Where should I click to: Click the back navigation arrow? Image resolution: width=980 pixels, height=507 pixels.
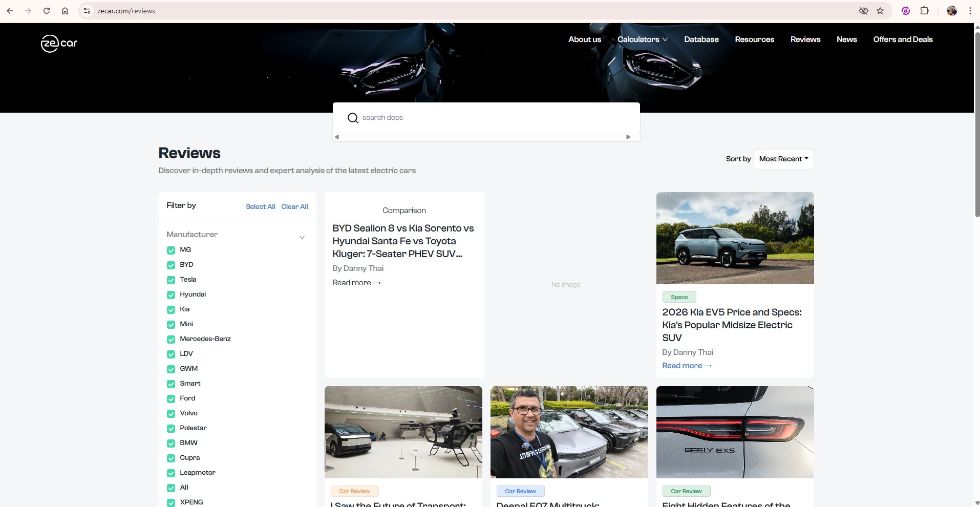click(x=10, y=11)
